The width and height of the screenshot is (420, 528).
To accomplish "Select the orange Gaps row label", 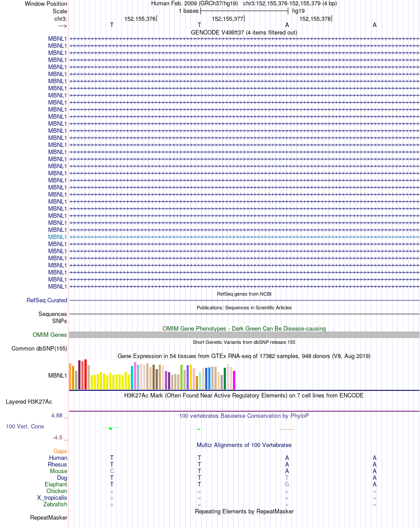I will coord(60,451).
